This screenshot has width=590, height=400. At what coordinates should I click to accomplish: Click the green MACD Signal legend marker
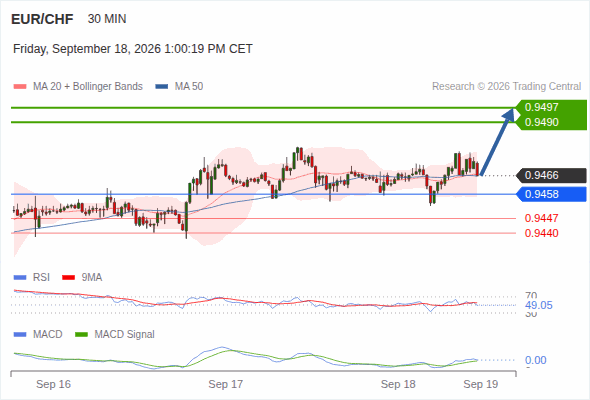pos(81,334)
